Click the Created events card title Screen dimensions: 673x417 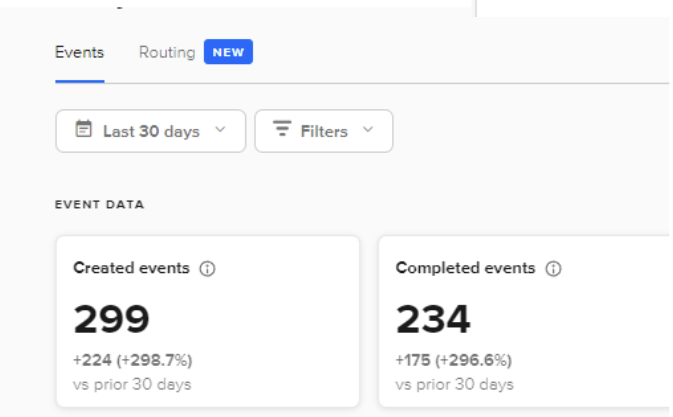131,268
